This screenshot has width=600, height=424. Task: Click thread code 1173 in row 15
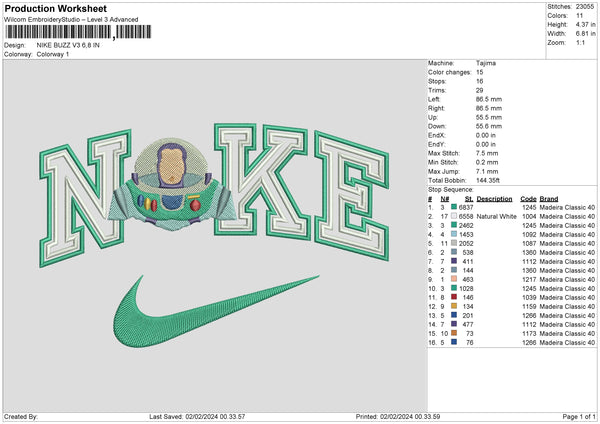coord(529,333)
